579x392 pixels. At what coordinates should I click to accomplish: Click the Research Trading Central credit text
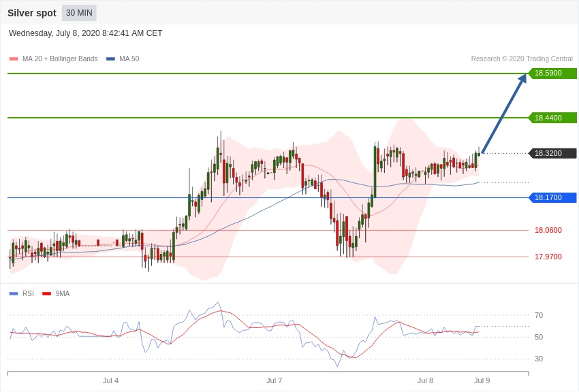[522, 59]
